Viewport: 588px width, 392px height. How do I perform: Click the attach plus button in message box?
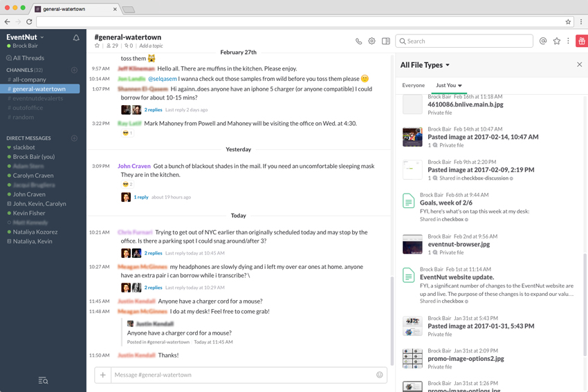[103, 375]
